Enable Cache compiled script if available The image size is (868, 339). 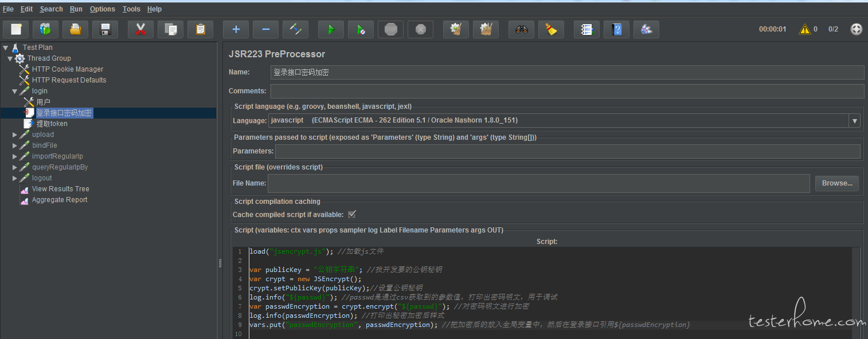[x=352, y=214]
